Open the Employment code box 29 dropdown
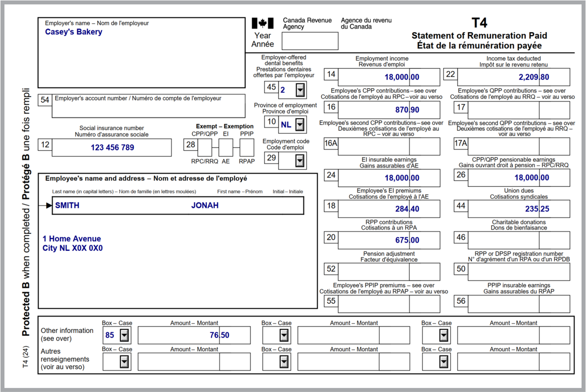The image size is (586, 392). (300, 161)
